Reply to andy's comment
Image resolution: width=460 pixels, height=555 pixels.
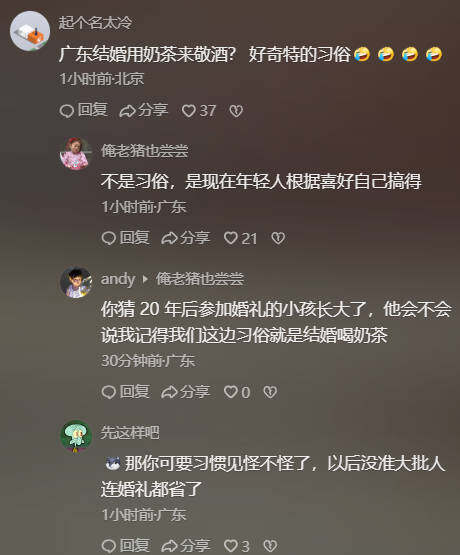tap(125, 392)
